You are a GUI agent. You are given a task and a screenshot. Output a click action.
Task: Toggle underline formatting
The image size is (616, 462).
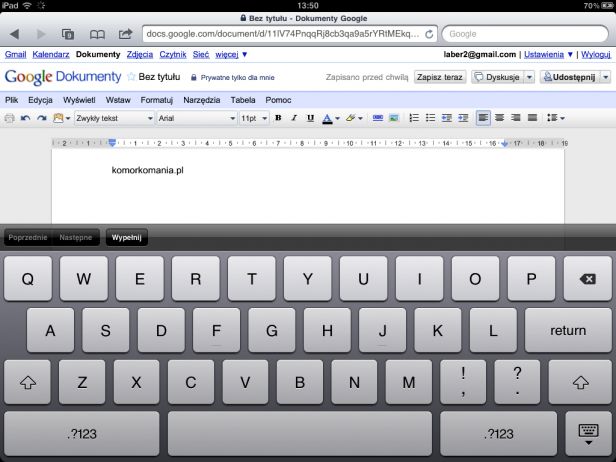click(x=310, y=118)
